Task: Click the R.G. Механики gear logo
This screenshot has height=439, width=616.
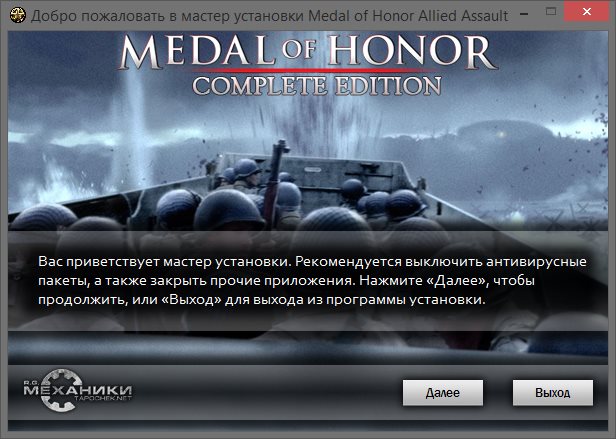Action: [x=61, y=390]
